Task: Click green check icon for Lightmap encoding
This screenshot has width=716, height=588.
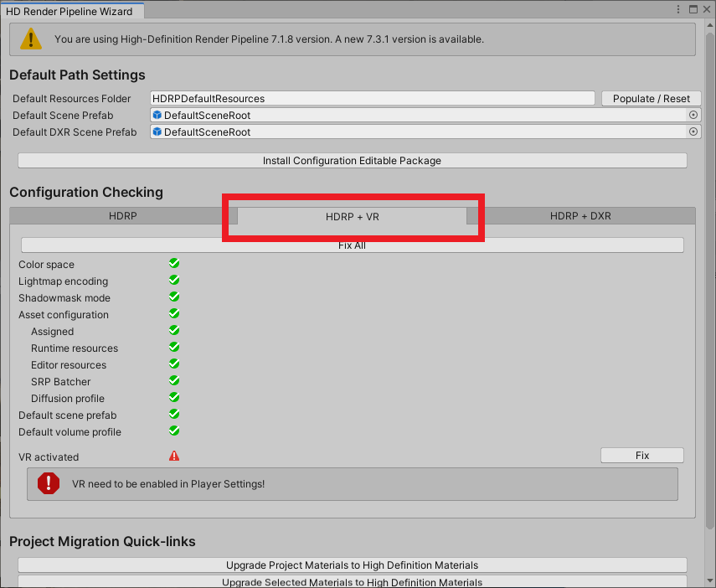Action: (x=174, y=280)
